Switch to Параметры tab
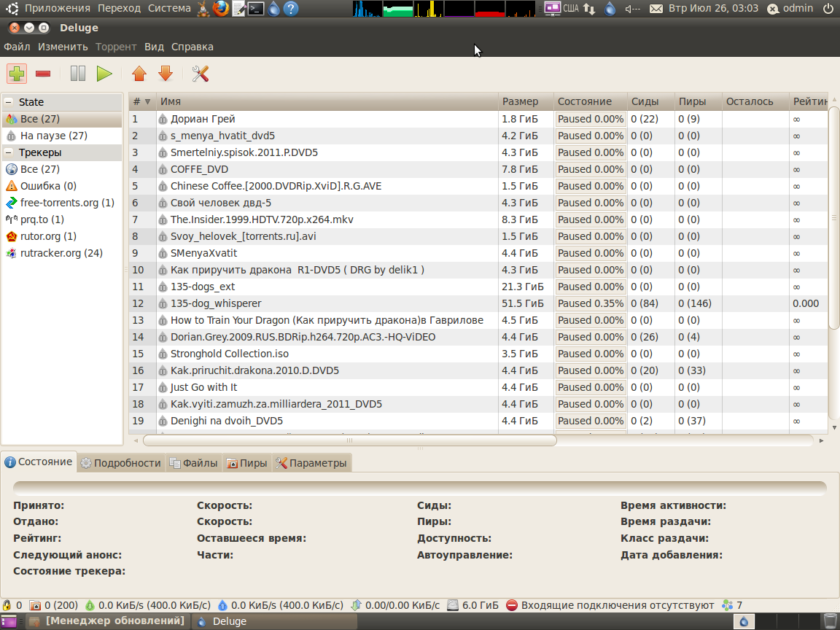Image resolution: width=840 pixels, height=630 pixels. 311,463
